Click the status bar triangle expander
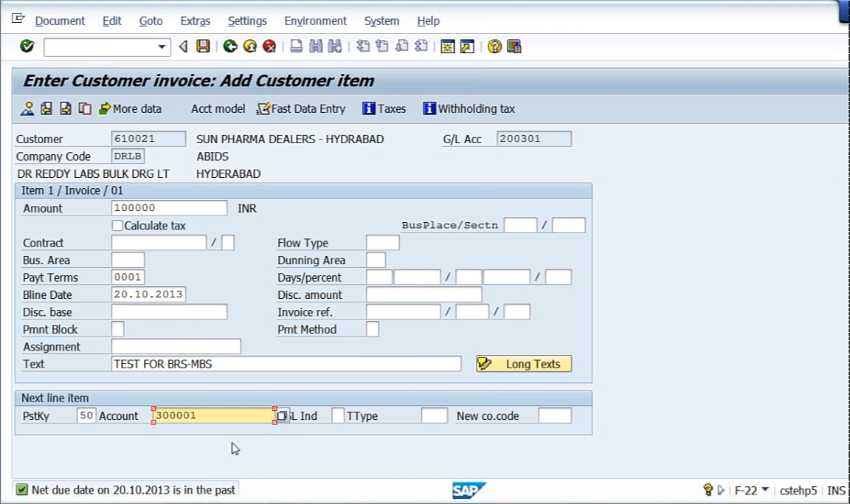The height and width of the screenshot is (504, 850). coord(721,490)
